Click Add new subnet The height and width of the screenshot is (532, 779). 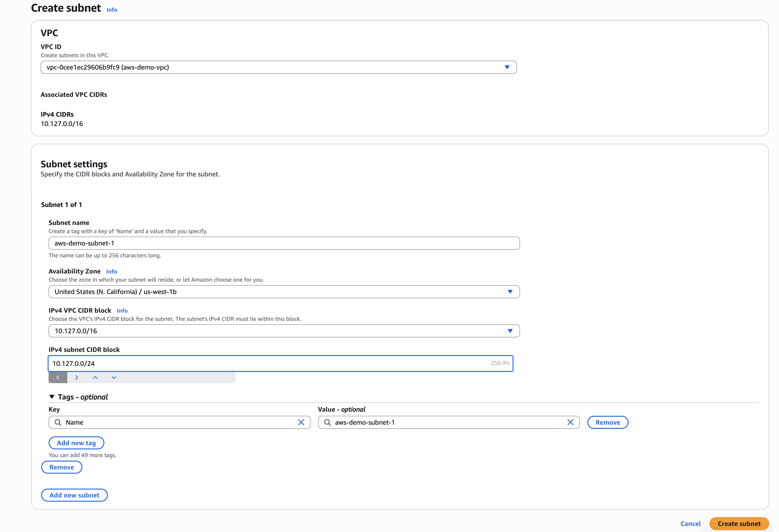74,495
